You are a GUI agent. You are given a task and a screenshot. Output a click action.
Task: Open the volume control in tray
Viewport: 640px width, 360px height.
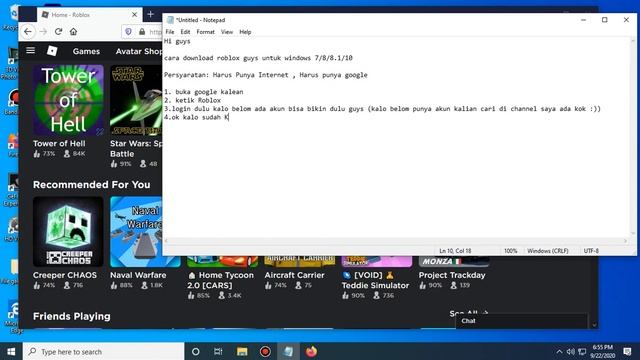571,351
